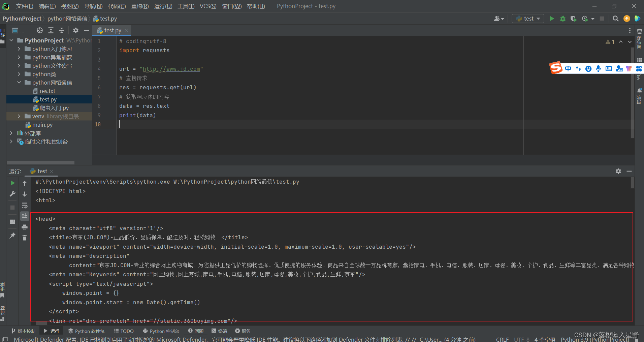644x342 pixels.
Task: Expand 临时文件和控制台 node
Action: click(x=11, y=142)
